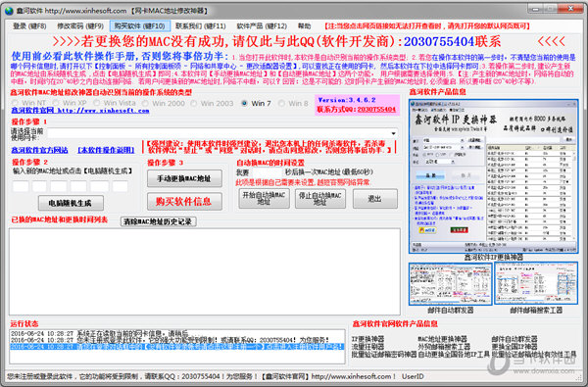Open the 软件产品 (键F12) menu
Screen dimensions: 588x387
pos(262,25)
